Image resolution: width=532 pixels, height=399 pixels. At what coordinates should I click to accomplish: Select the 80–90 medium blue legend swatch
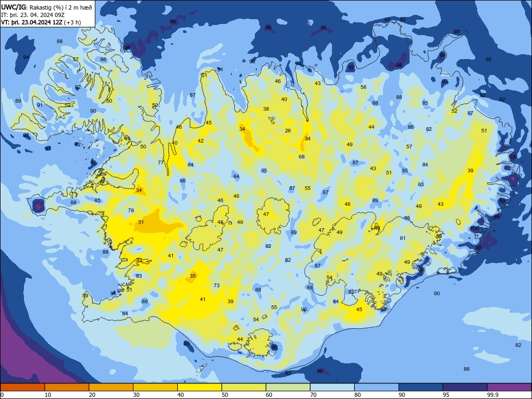[377, 387]
